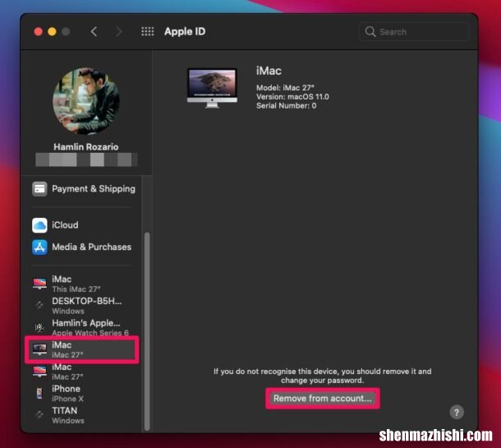Click the forward navigation arrow
This screenshot has width=501, height=448.
[118, 32]
